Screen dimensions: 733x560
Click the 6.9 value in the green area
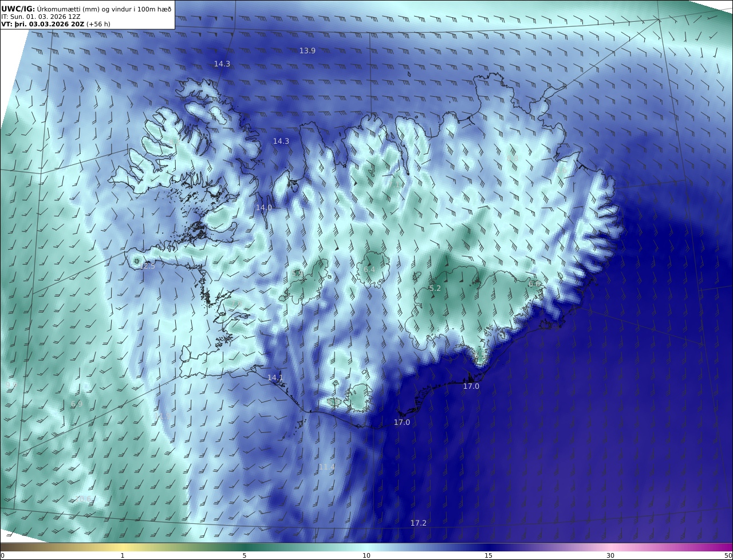(x=77, y=404)
